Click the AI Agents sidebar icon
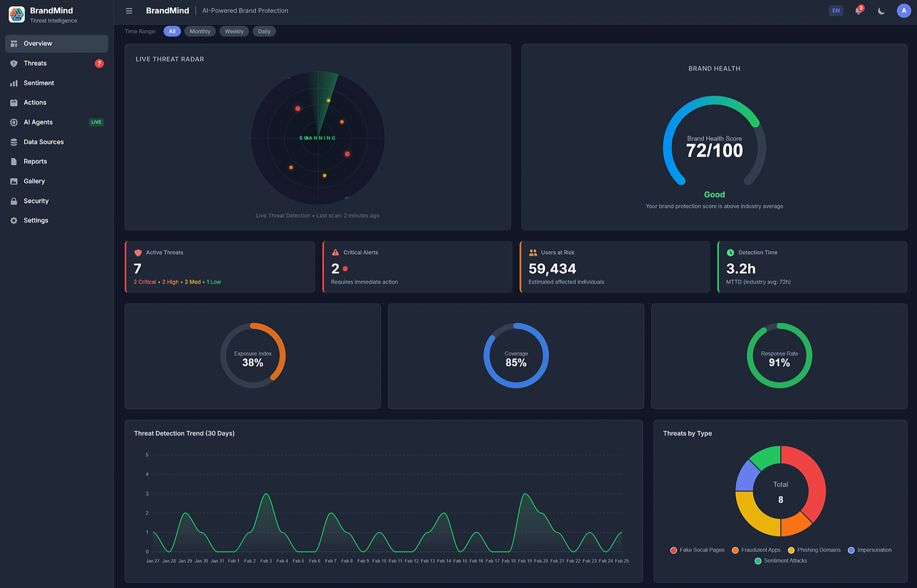Screen dimensions: 917x588 click(x=14, y=122)
